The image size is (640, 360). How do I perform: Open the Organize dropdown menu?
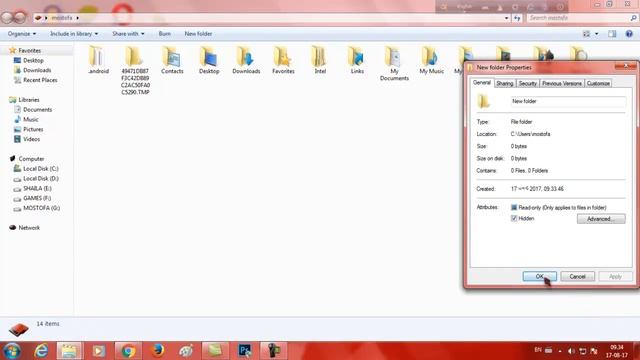point(22,34)
